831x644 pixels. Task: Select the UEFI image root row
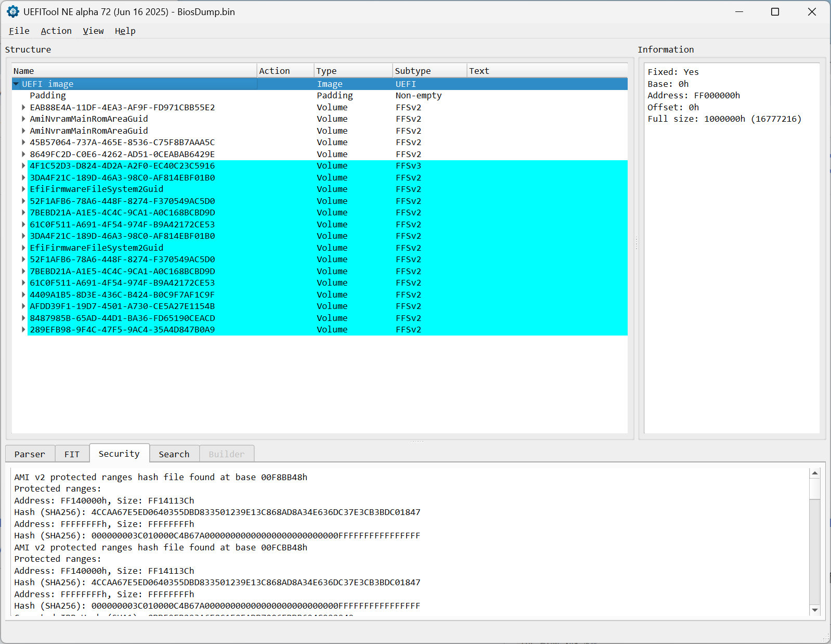point(320,84)
